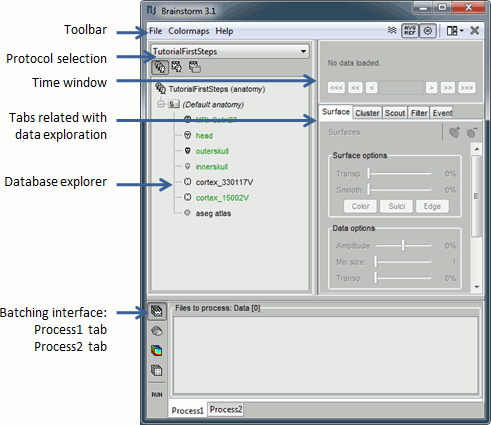491x425 pixels.
Task: Click the Surface panel scrollbar thumb
Action: coord(477,196)
